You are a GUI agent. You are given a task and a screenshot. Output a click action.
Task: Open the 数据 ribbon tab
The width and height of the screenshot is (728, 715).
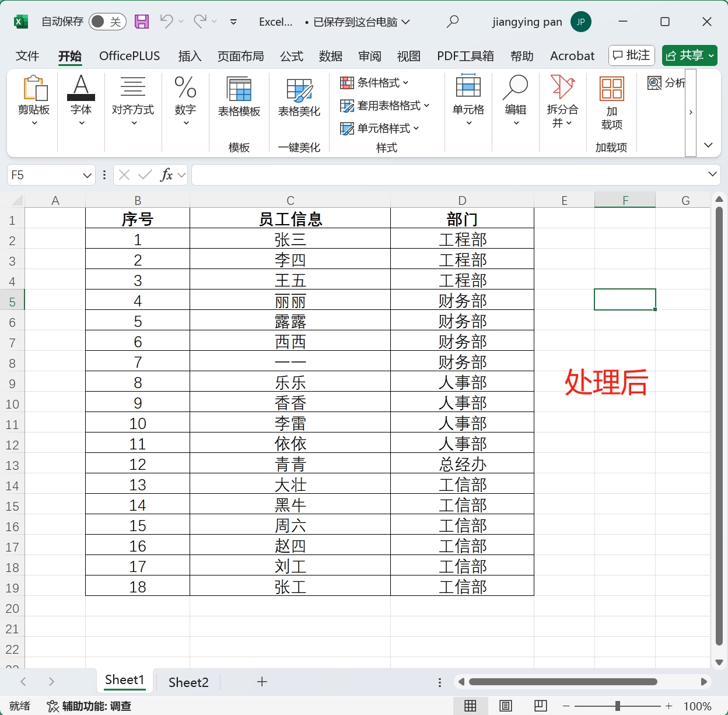point(330,56)
